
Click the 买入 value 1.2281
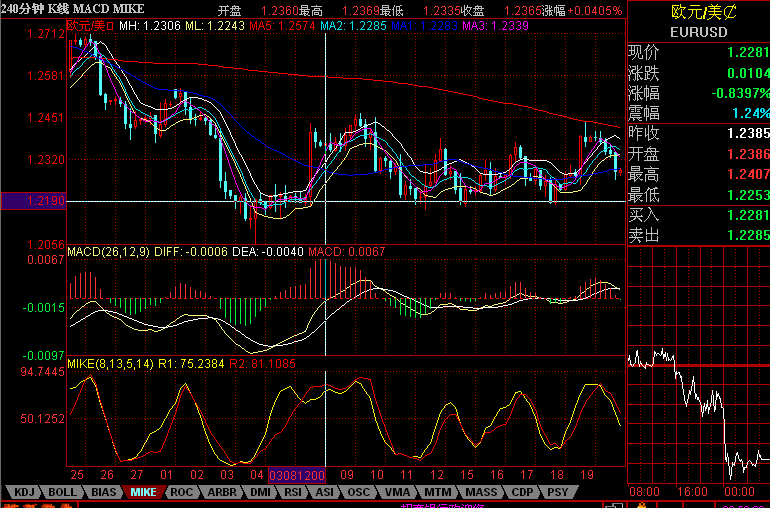(748, 215)
